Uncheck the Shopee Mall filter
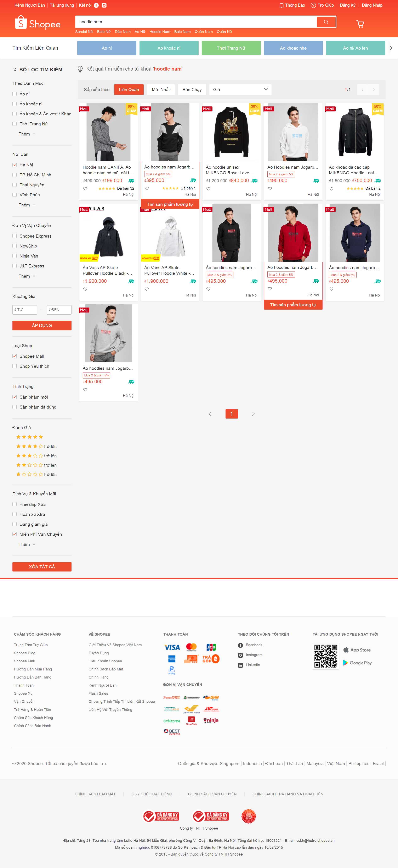 tap(15, 356)
